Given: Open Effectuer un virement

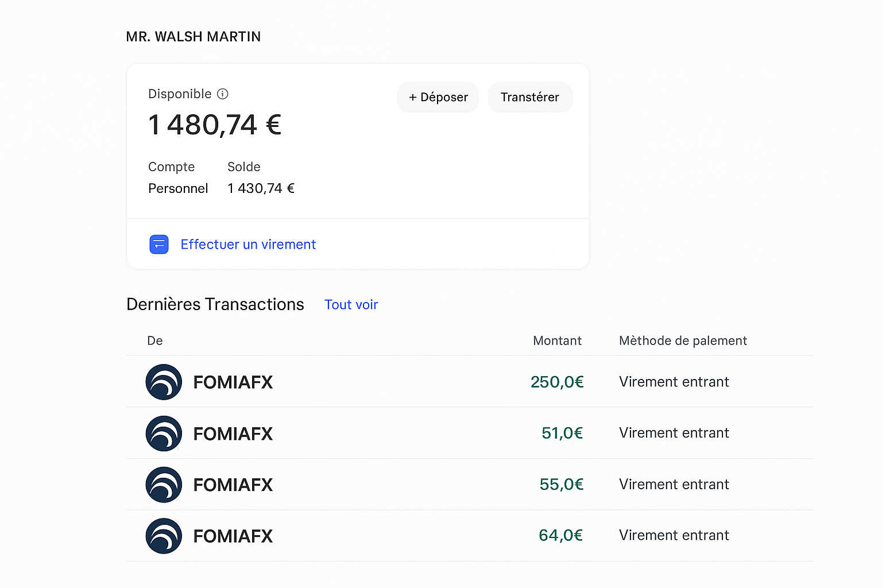Looking at the screenshot, I should (x=248, y=244).
